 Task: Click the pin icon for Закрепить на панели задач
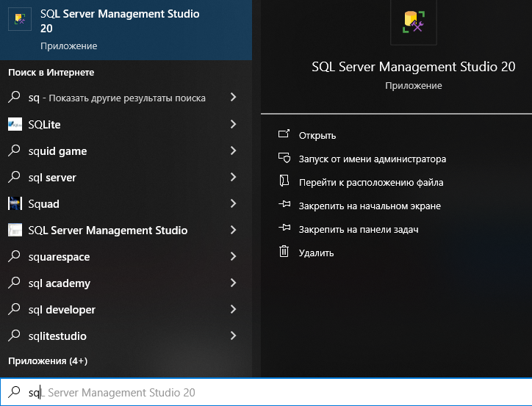tap(284, 229)
